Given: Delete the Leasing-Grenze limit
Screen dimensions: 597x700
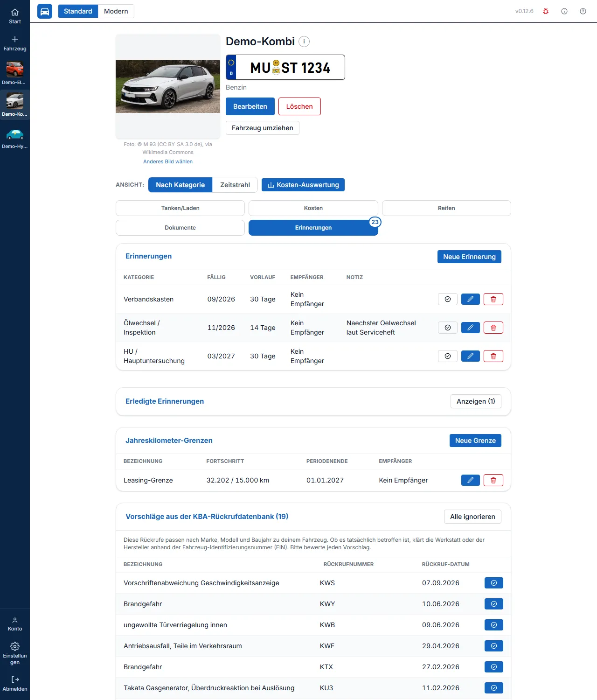Looking at the screenshot, I should pyautogui.click(x=493, y=480).
